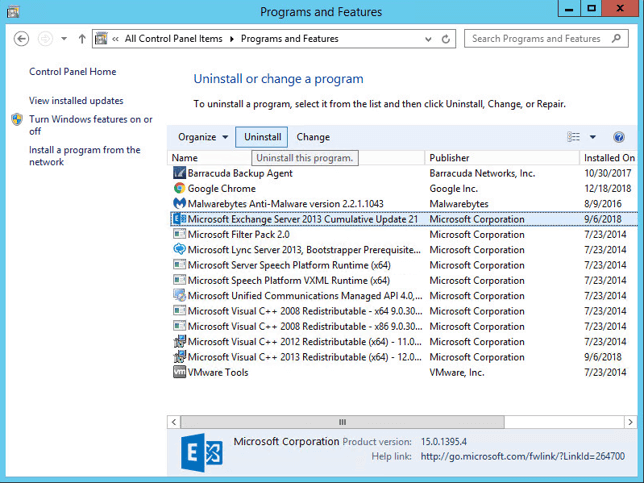
Task: Open the arrow after All Control Panel Items
Action: point(232,39)
